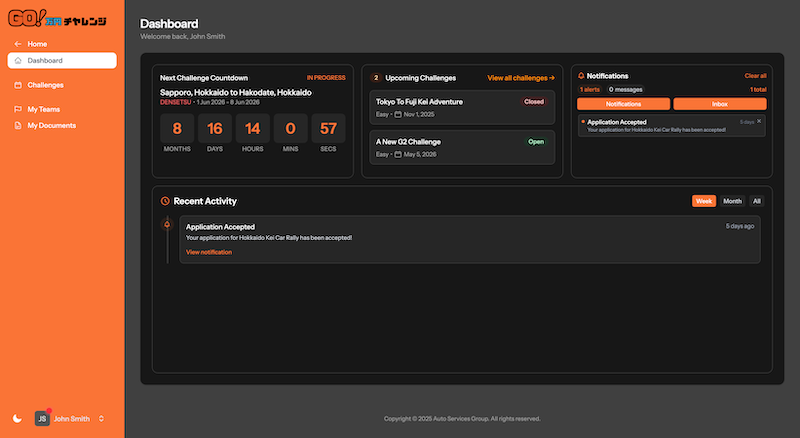Clear all notifications
This screenshot has height=438, width=800.
(755, 76)
